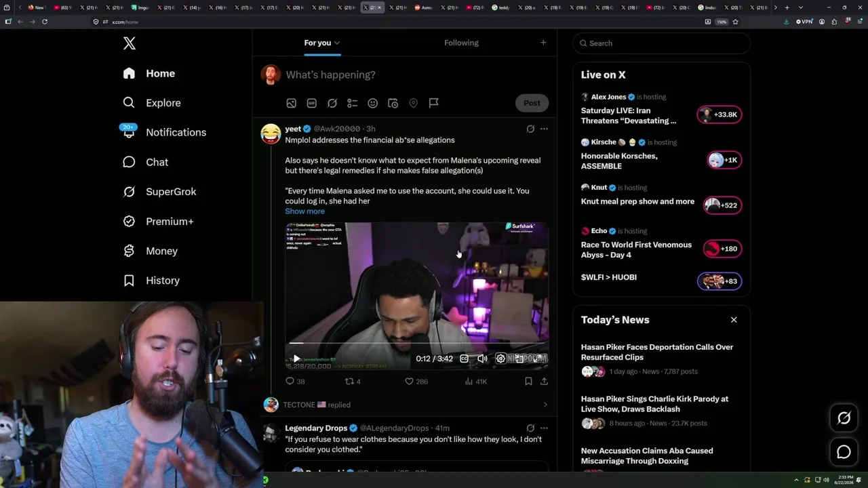Click the X logo in the sidebar
This screenshot has height=488, width=868.
point(130,43)
